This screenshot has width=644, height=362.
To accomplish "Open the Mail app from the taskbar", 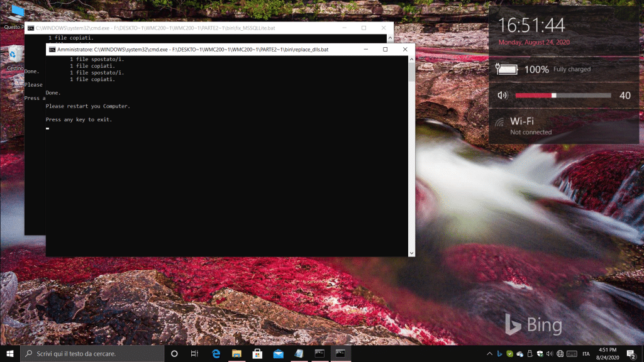I will (x=278, y=354).
